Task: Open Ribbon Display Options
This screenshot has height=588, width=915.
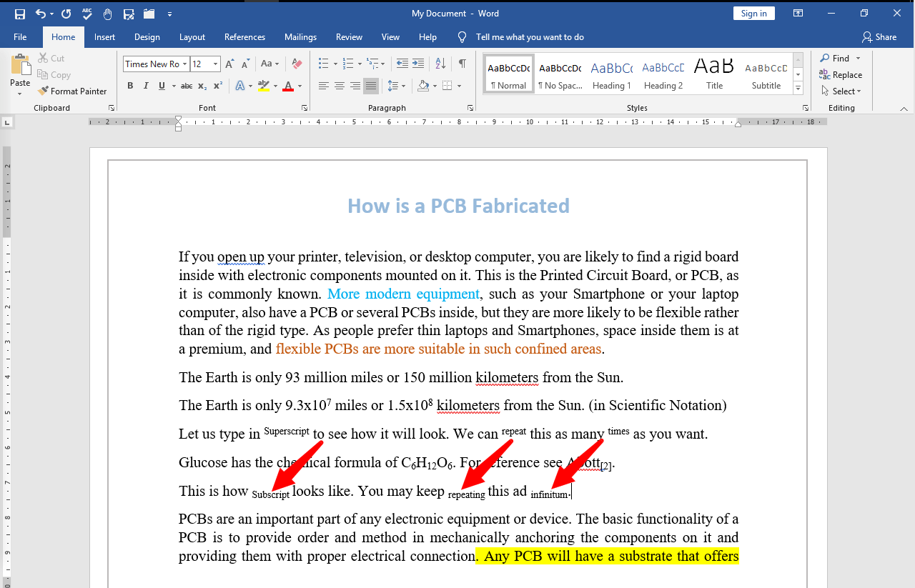Action: pos(798,14)
